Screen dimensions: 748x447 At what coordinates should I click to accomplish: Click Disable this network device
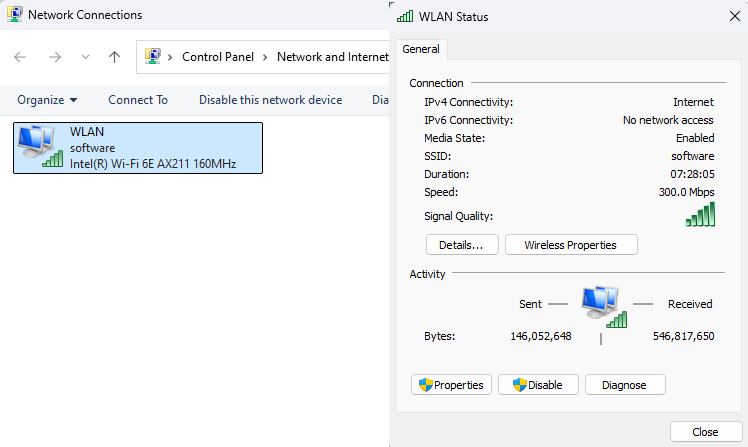pos(270,100)
